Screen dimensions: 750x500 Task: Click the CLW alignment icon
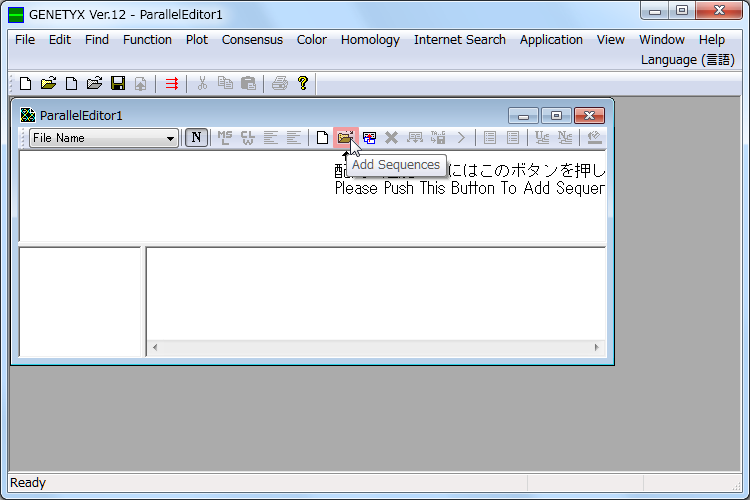248,138
